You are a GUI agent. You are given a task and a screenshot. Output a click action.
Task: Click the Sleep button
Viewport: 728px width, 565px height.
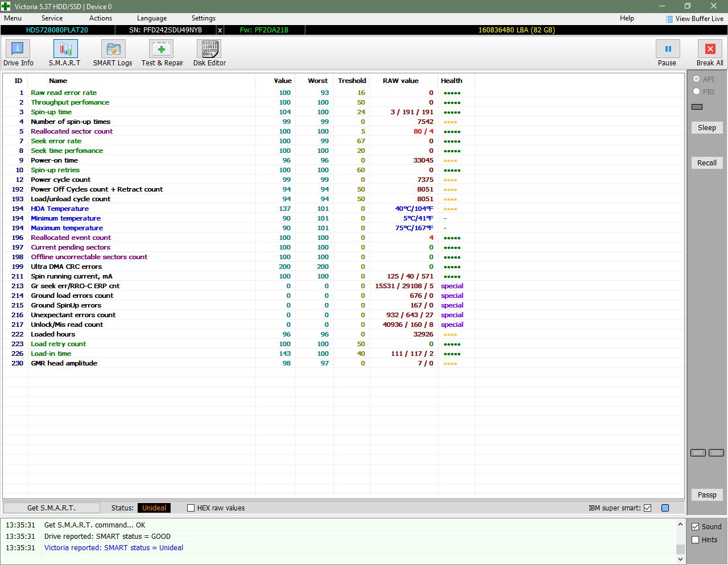click(x=707, y=128)
